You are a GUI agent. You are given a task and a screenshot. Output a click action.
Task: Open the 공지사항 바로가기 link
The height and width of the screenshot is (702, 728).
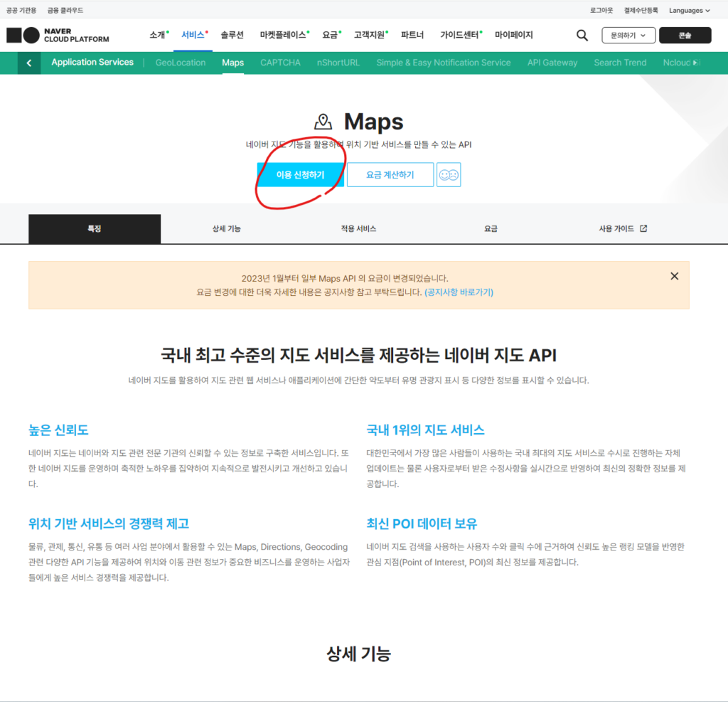point(459,292)
